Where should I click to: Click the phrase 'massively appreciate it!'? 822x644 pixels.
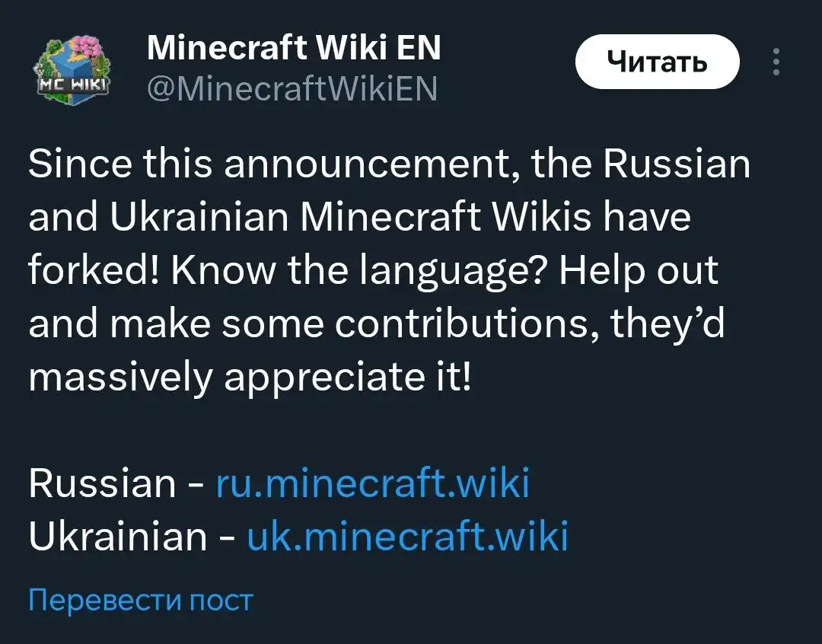point(250,378)
